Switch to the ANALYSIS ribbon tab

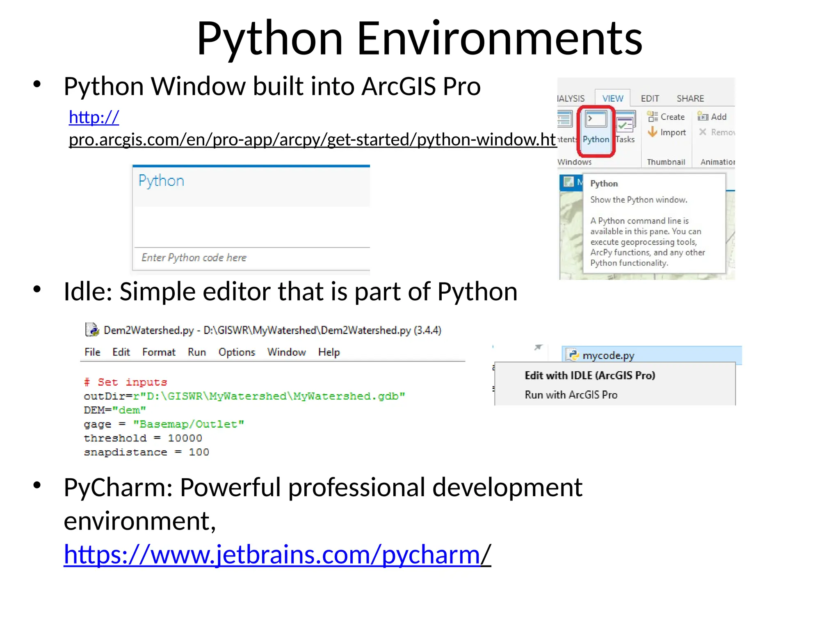click(x=571, y=98)
